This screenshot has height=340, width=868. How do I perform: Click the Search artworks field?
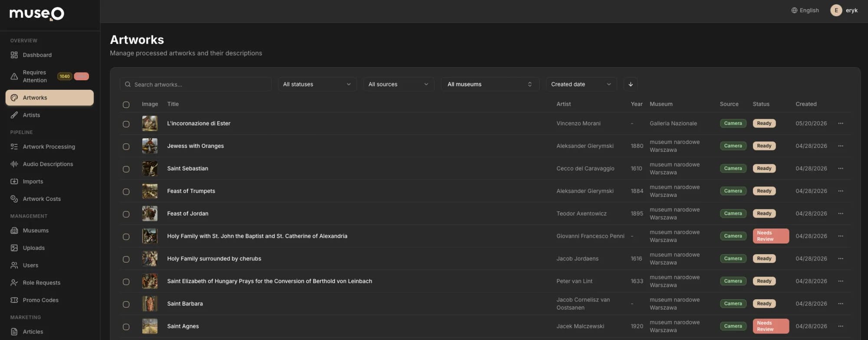click(196, 84)
